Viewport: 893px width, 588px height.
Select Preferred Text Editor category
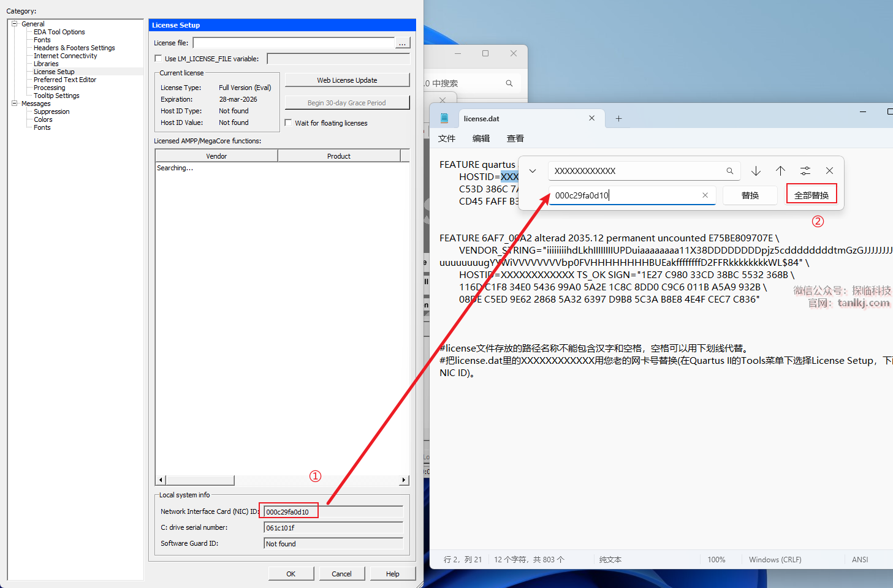pyautogui.click(x=65, y=80)
